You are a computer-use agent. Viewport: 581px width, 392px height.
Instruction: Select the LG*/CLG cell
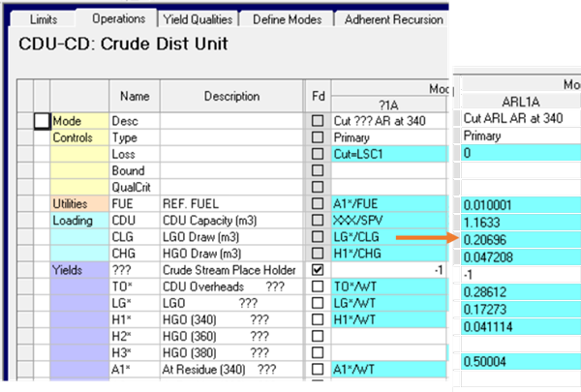pos(387,237)
